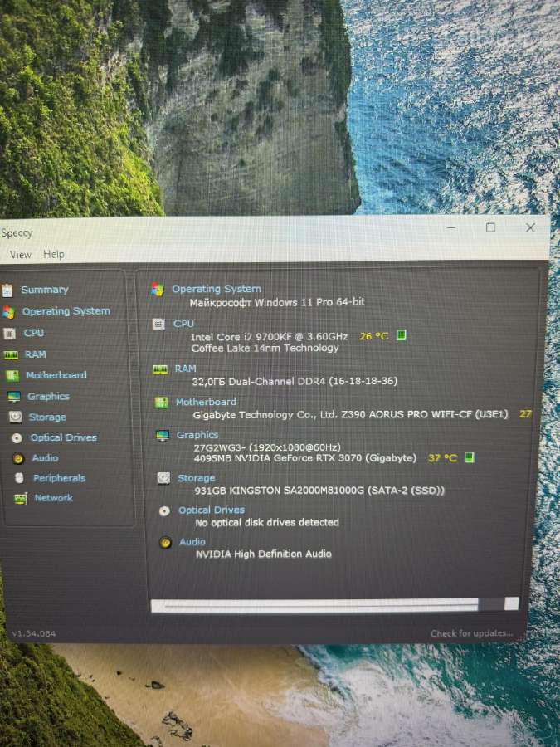
Task: Click the Summary clipboard icon in sidebar
Action: (7, 290)
